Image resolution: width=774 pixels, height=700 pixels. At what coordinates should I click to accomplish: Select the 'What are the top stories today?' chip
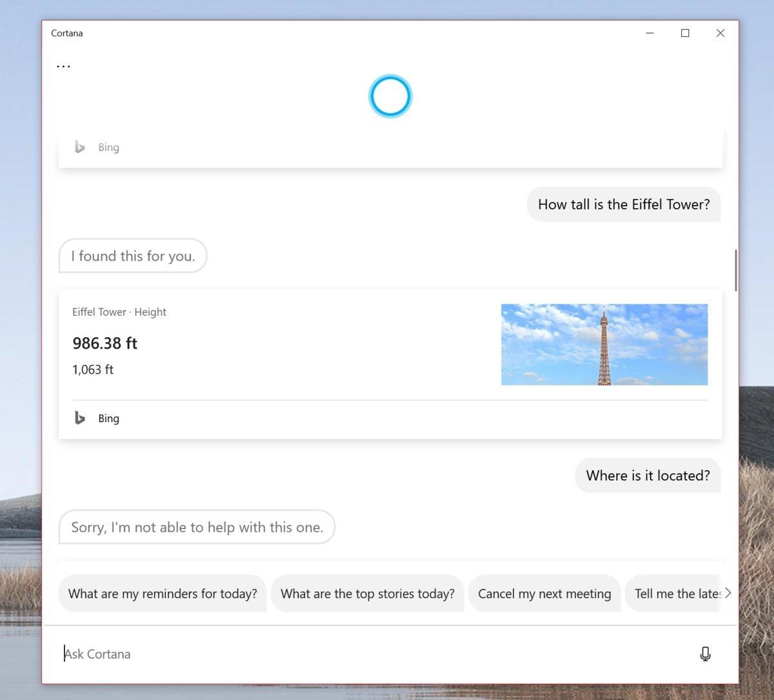coord(367,593)
